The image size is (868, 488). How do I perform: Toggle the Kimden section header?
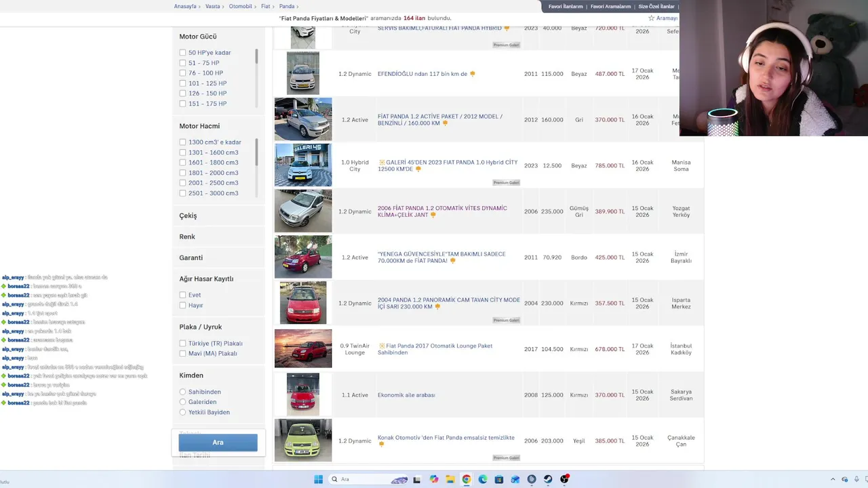[191, 375]
